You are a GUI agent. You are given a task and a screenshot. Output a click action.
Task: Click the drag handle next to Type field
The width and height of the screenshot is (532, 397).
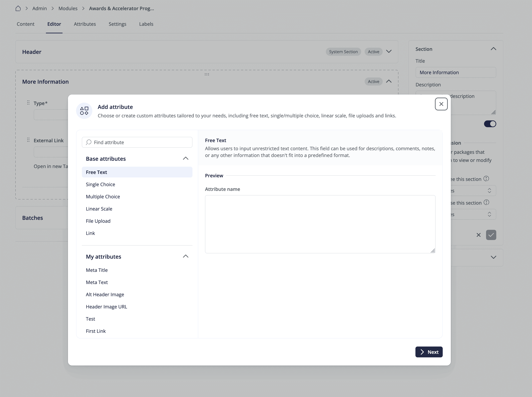28,103
